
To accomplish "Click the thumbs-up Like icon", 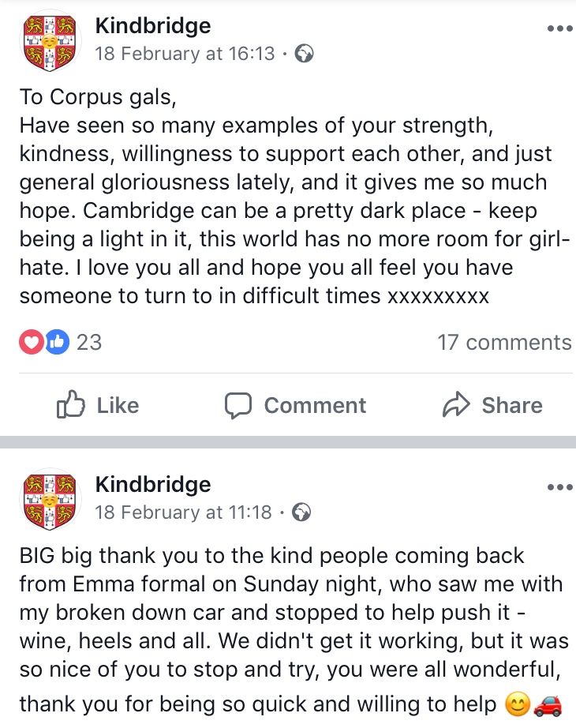I will click(71, 404).
